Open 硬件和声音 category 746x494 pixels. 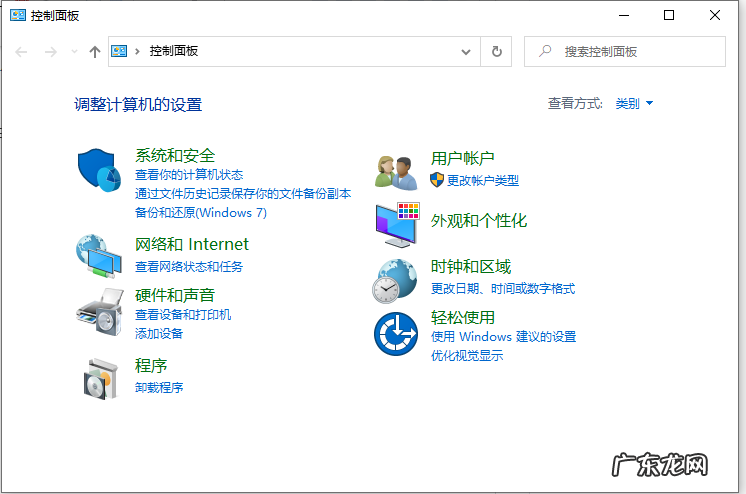tap(175, 295)
